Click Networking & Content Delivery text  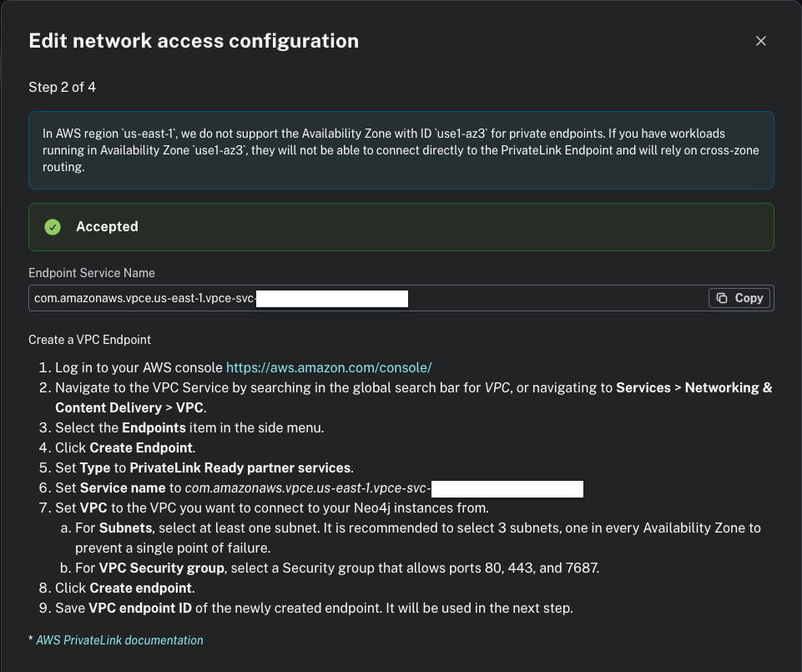(728, 387)
